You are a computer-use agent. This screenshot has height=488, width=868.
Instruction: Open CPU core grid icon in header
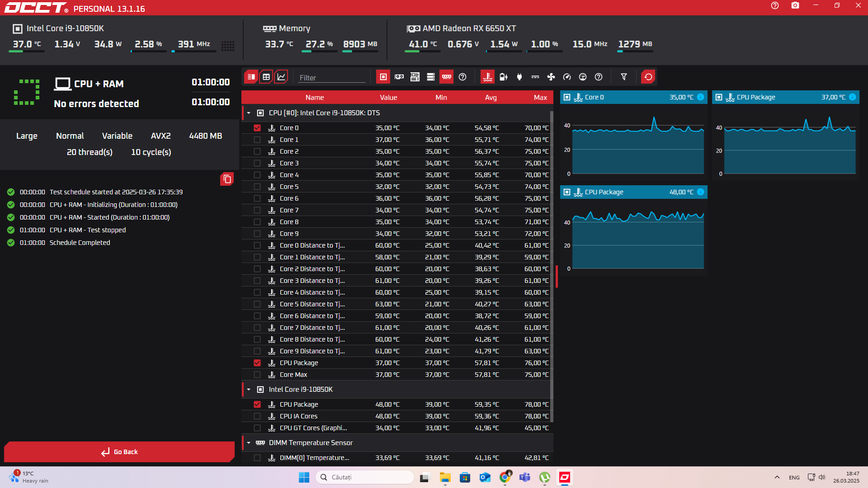(x=228, y=46)
